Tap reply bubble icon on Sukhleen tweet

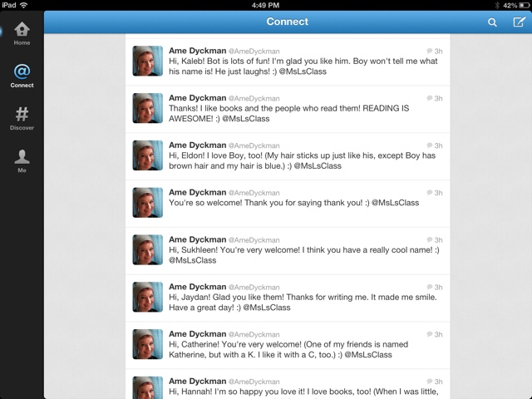tap(430, 240)
